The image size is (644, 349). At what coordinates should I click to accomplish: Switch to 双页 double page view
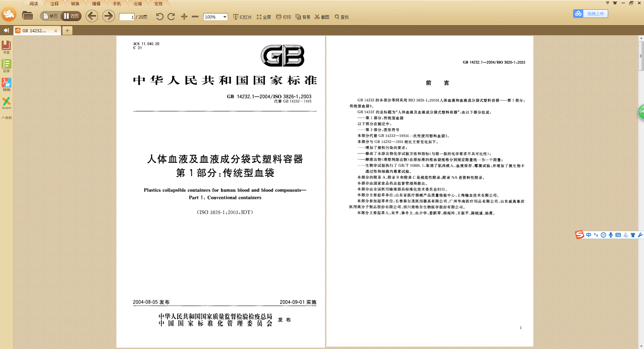pyautogui.click(x=71, y=16)
